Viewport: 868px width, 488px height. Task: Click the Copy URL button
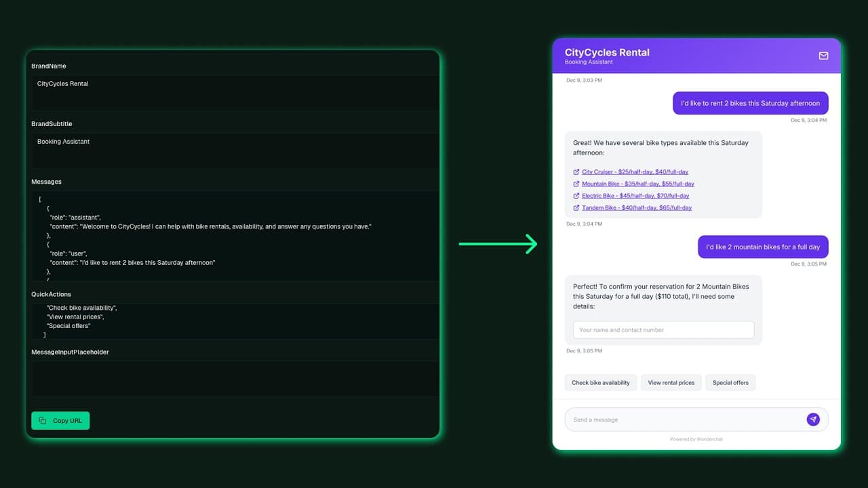pos(60,421)
